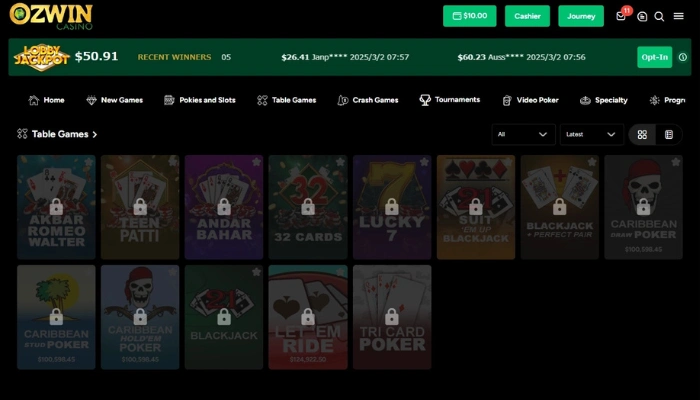Open Crash Games category
Image resolution: width=700 pixels, height=400 pixels.
pos(368,100)
